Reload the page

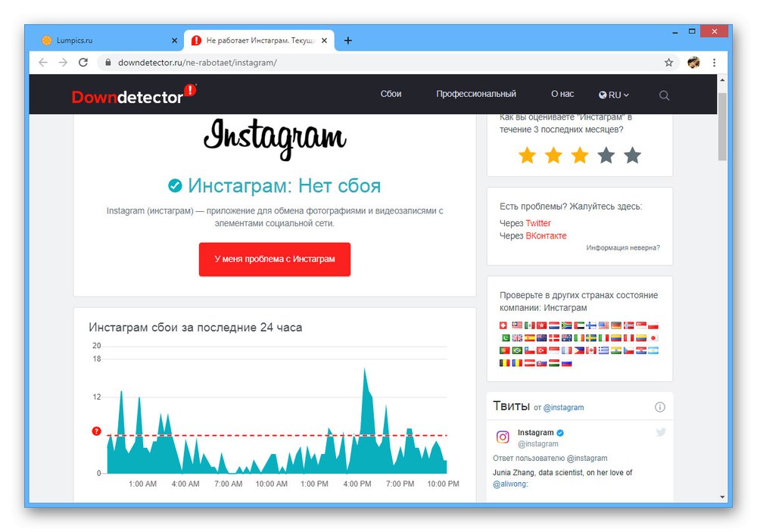pyautogui.click(x=83, y=62)
